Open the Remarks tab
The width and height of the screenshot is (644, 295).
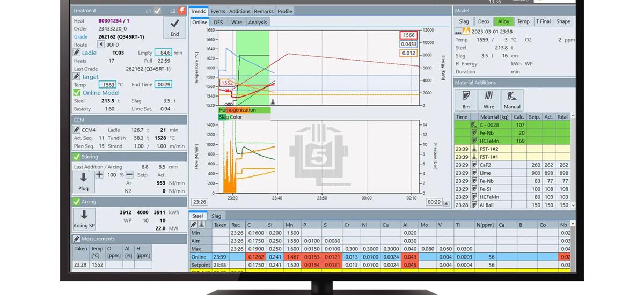264,11
